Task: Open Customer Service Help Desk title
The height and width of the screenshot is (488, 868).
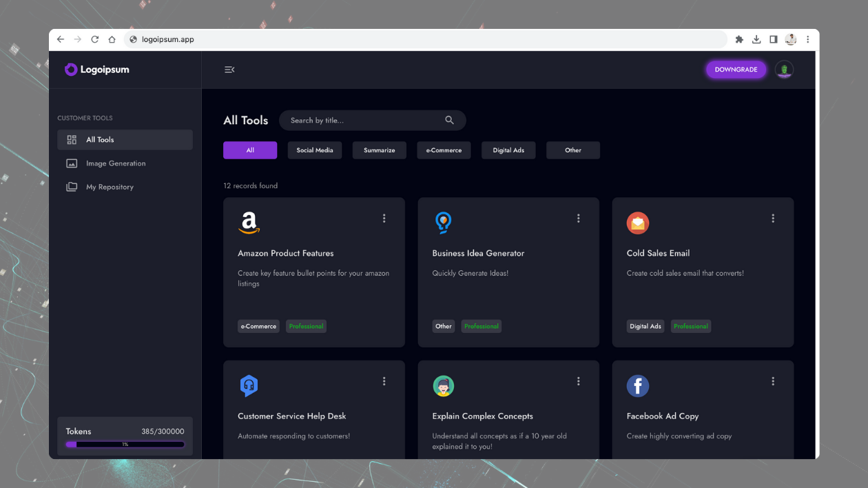Action: tap(292, 416)
